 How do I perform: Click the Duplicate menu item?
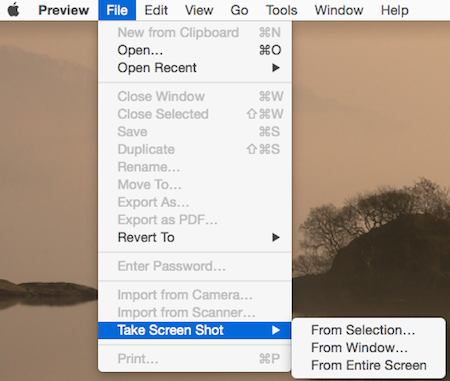tap(195, 149)
